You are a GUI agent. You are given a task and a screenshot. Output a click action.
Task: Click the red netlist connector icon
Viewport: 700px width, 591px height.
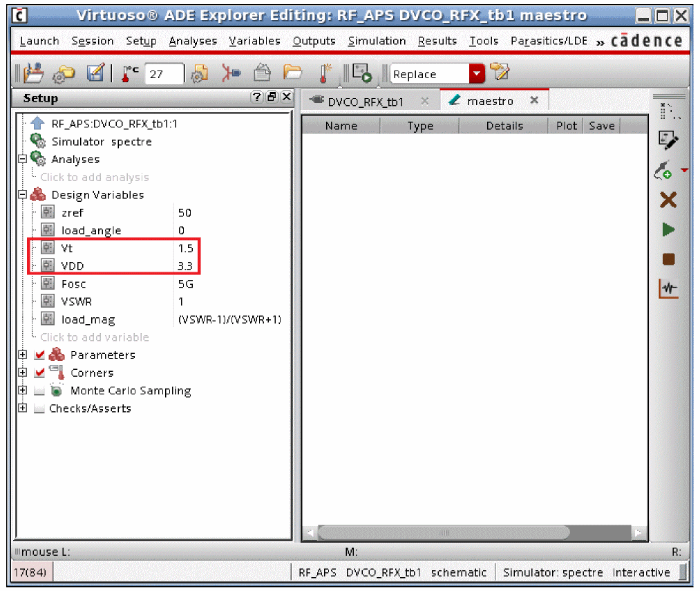click(x=231, y=73)
